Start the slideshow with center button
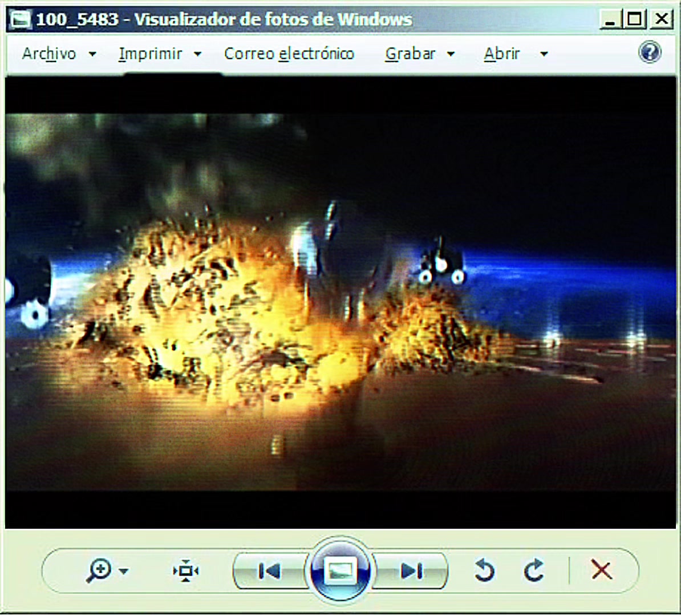 [340, 570]
